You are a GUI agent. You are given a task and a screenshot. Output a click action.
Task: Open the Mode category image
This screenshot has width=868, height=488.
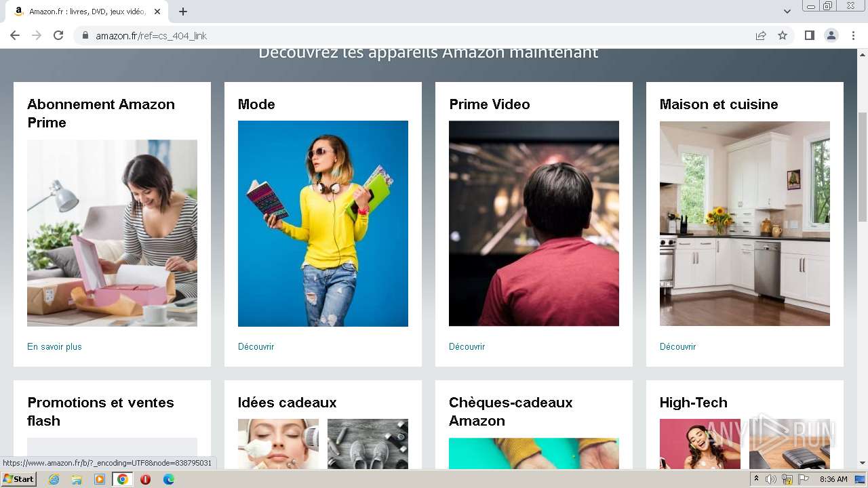[x=323, y=224]
